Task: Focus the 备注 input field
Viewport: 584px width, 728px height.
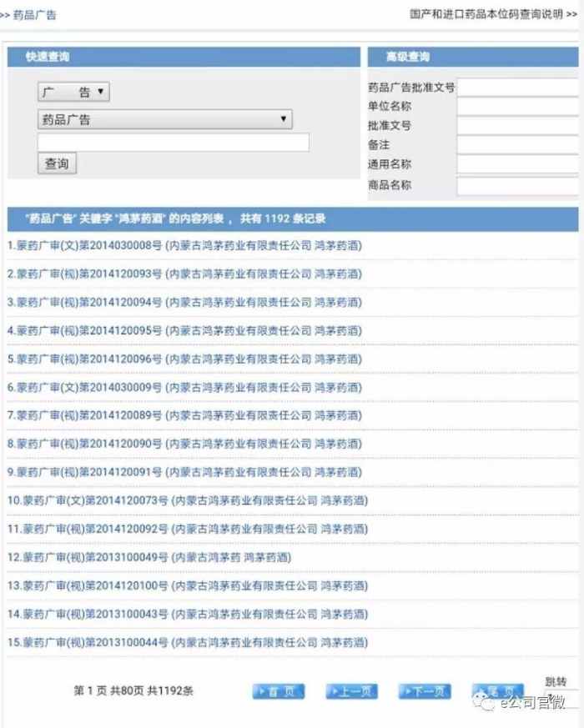Action: pyautogui.click(x=517, y=145)
